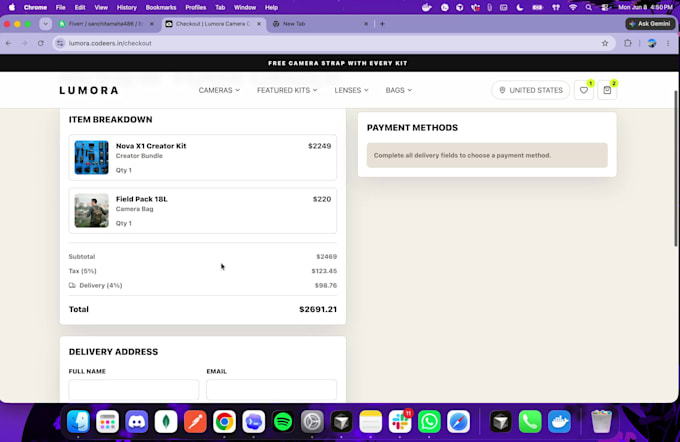Viewport: 680px width, 442px height.
Task: Open the shopping cart icon
Action: pos(607,90)
